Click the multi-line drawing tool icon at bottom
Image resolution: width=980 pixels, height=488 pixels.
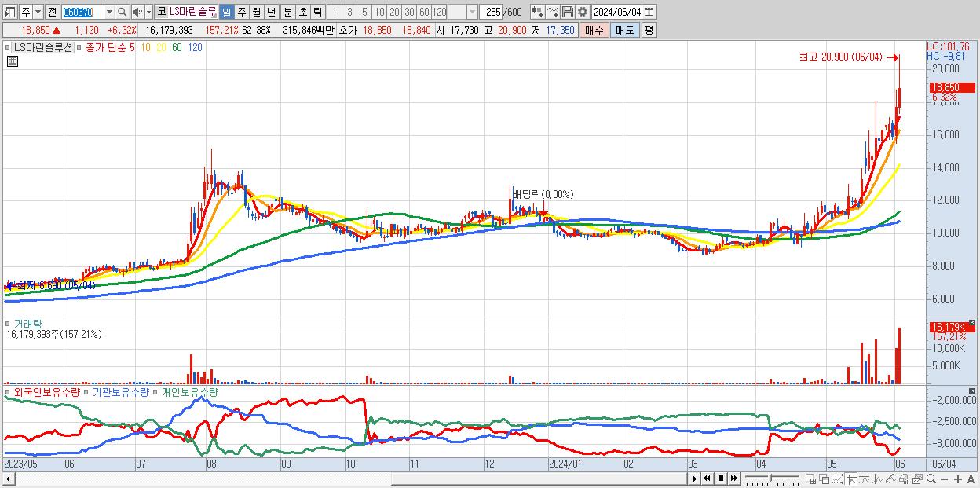tap(891, 479)
